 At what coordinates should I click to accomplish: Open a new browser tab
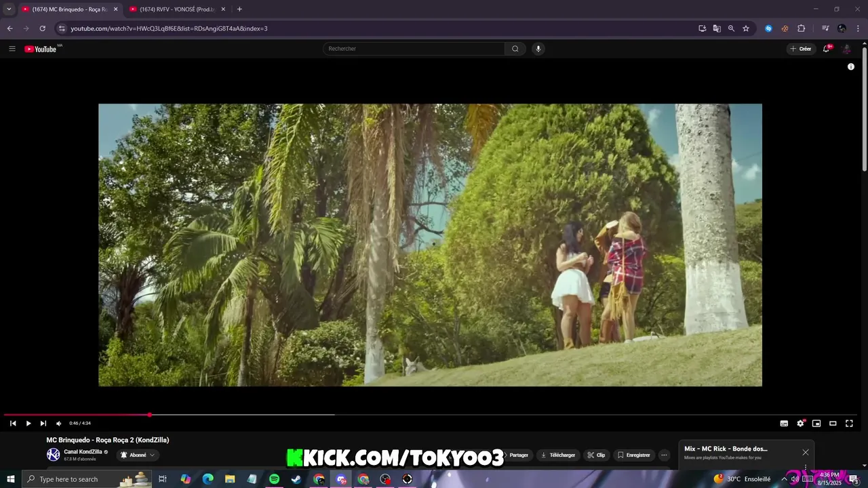[x=239, y=9]
